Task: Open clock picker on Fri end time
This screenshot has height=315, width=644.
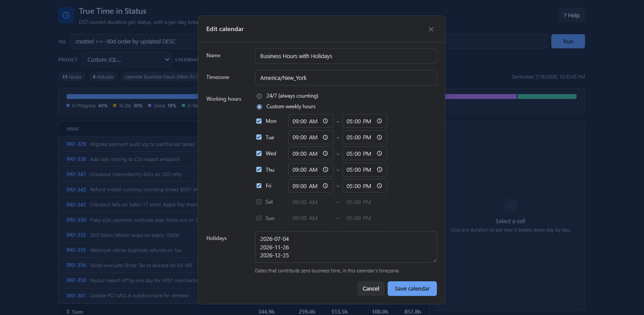Action: tap(379, 186)
